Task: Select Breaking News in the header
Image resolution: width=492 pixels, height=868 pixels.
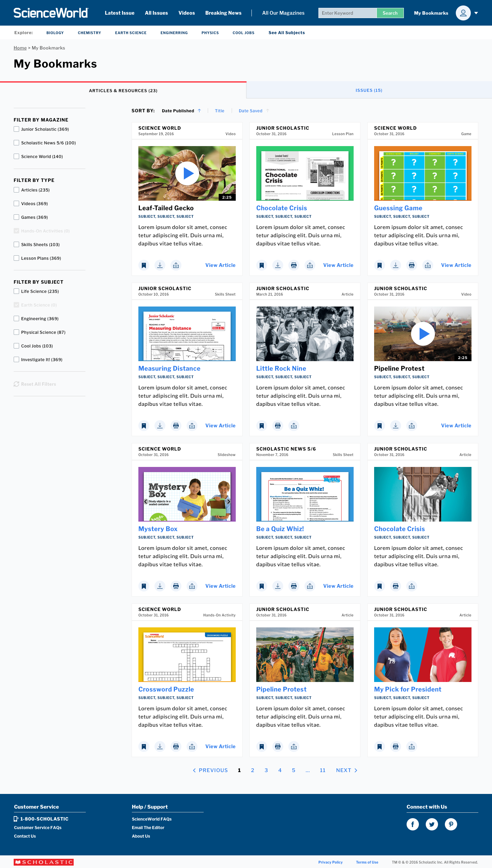Action: tap(223, 13)
